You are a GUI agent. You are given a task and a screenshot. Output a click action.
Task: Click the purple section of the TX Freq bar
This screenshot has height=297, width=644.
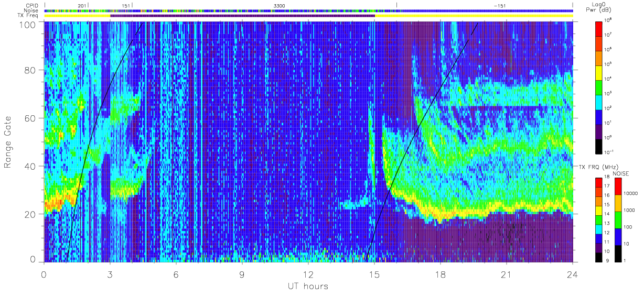pyautogui.click(x=242, y=16)
